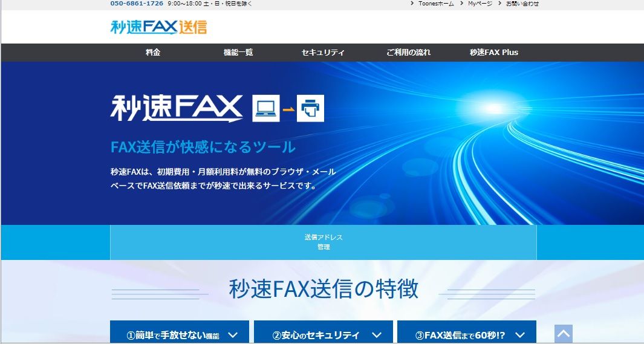Click the large 秒速FAX banner logo
Viewport: 644px width, 344px height.
tap(177, 108)
